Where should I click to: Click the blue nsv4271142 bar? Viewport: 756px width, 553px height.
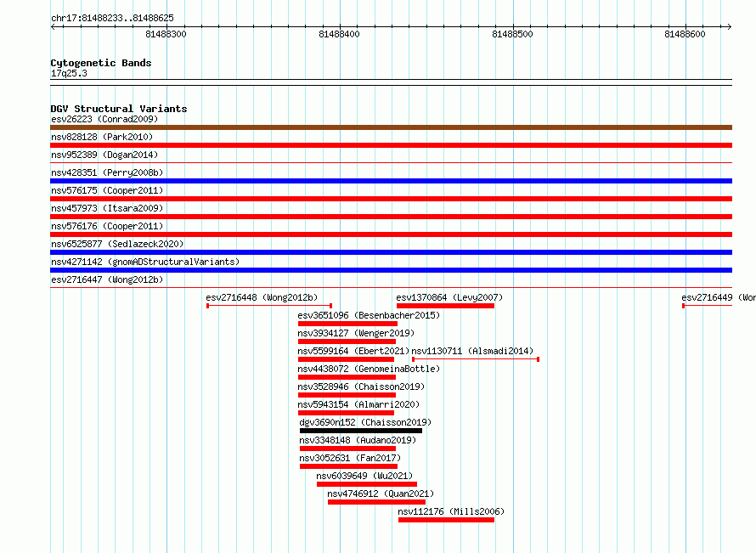(x=391, y=270)
